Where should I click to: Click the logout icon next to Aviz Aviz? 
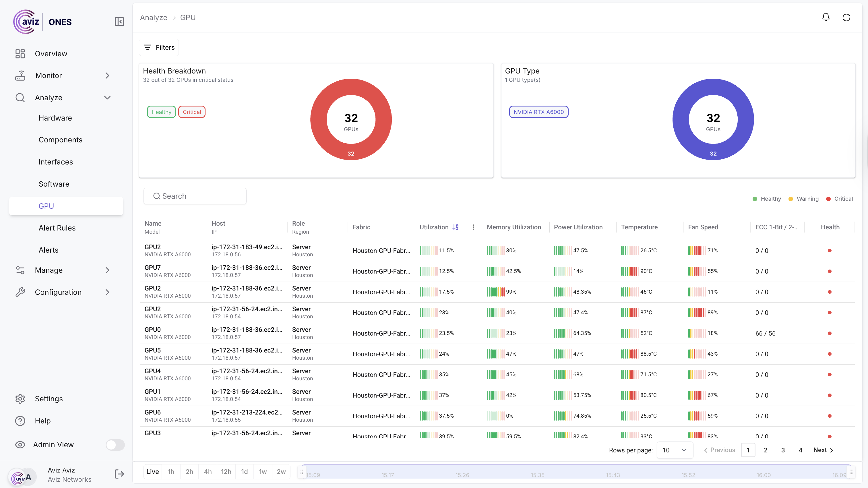[x=119, y=474]
